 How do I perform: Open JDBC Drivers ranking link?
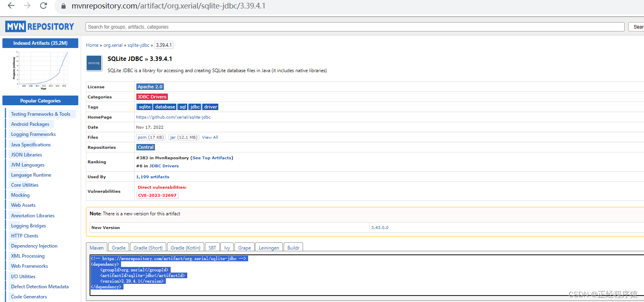point(164,166)
